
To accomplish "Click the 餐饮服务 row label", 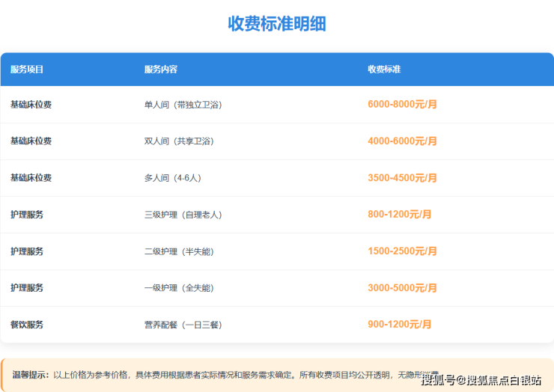I will (27, 325).
